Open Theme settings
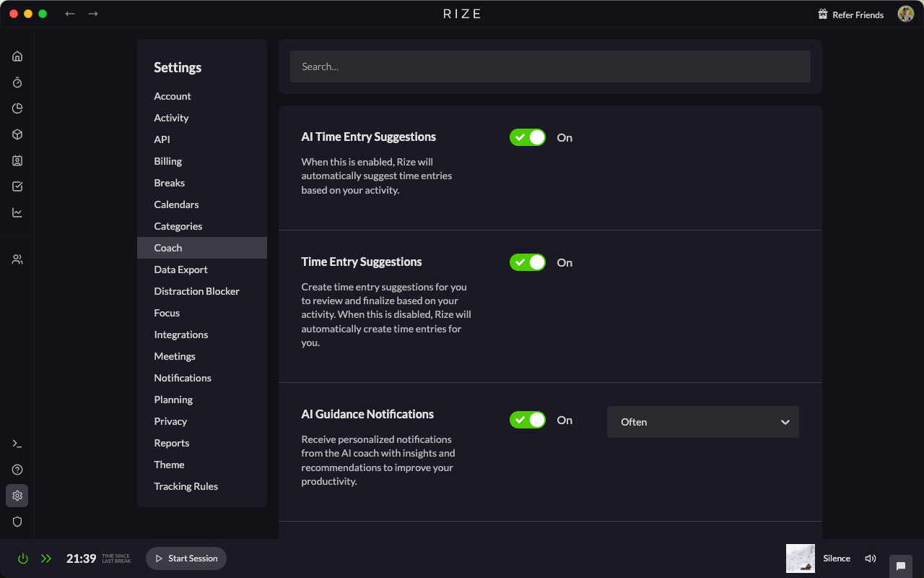This screenshot has width=924, height=578. [x=202, y=465]
